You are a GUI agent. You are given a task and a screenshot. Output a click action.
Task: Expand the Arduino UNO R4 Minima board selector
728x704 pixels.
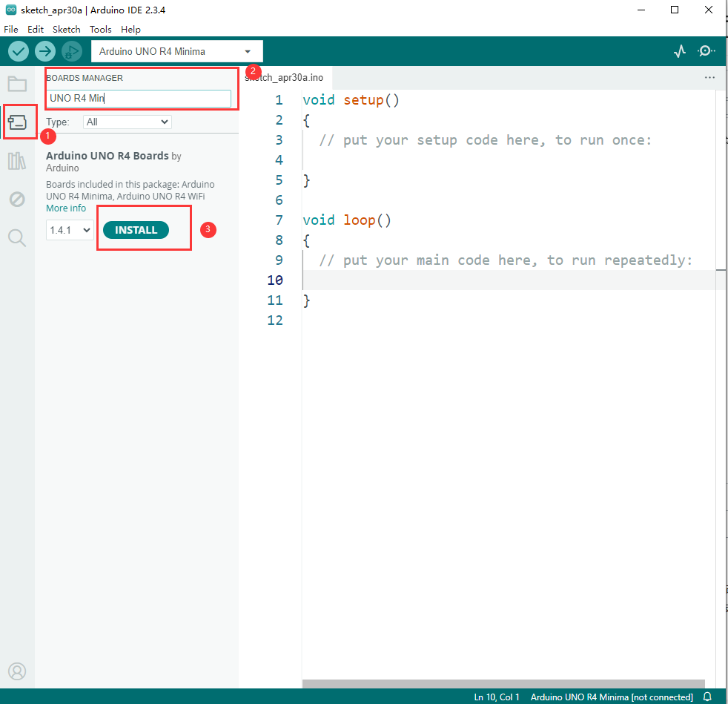(177, 51)
